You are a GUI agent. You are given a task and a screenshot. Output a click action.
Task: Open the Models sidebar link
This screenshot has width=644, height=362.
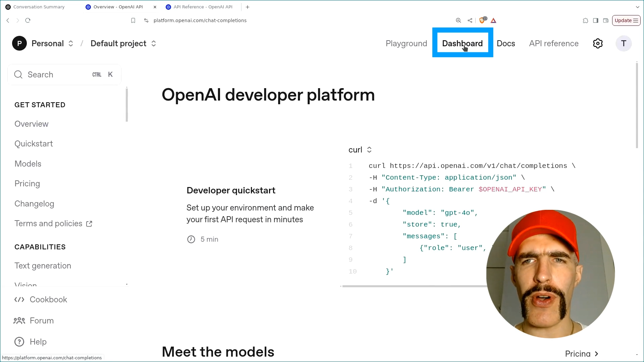coord(28,164)
